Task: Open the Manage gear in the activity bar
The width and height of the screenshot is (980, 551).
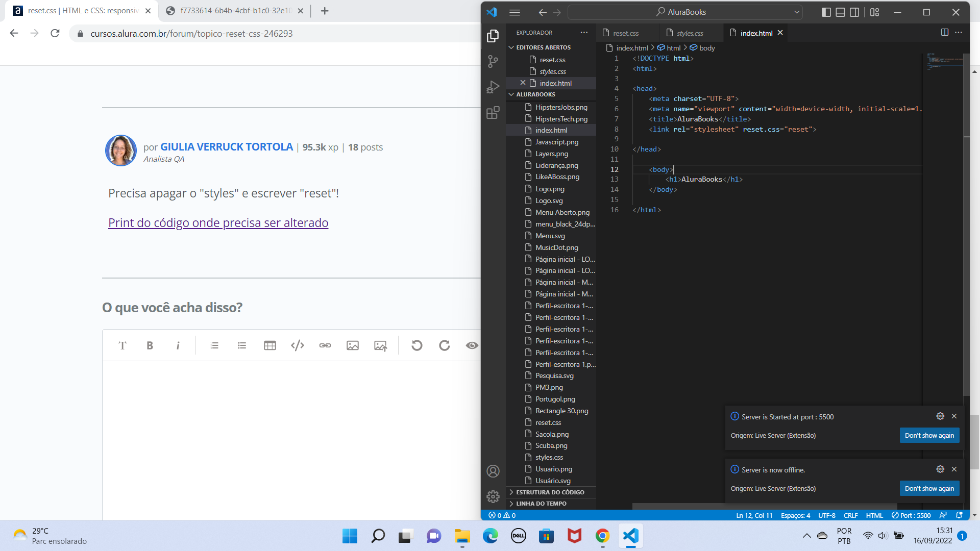Action: click(493, 496)
